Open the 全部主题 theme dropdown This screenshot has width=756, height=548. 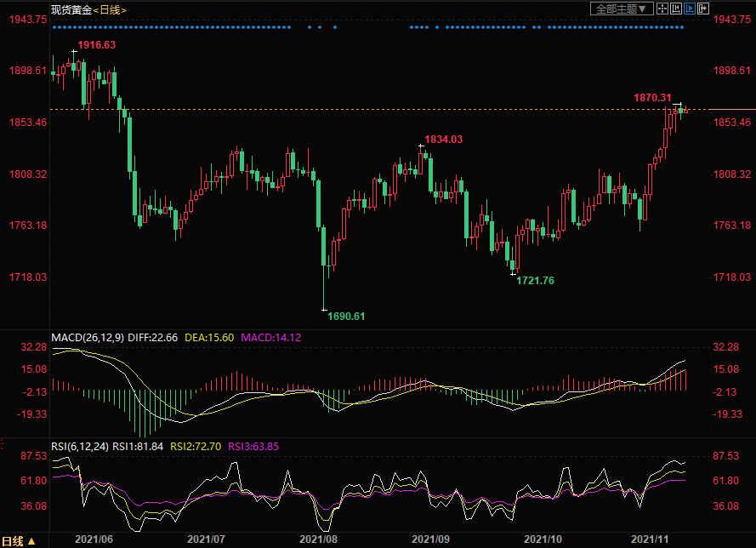tap(622, 9)
